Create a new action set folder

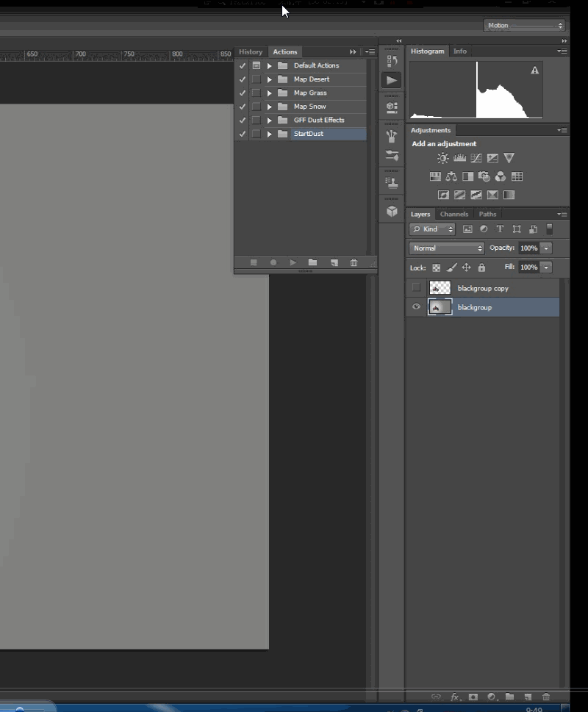[x=312, y=263]
